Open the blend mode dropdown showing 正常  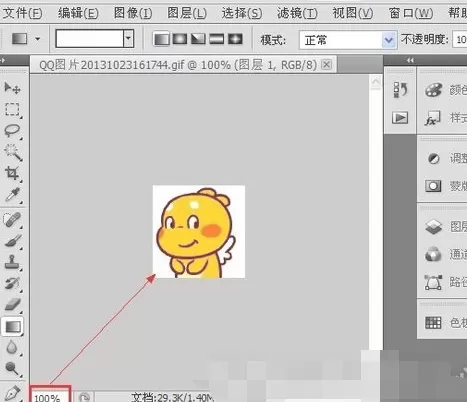348,40
